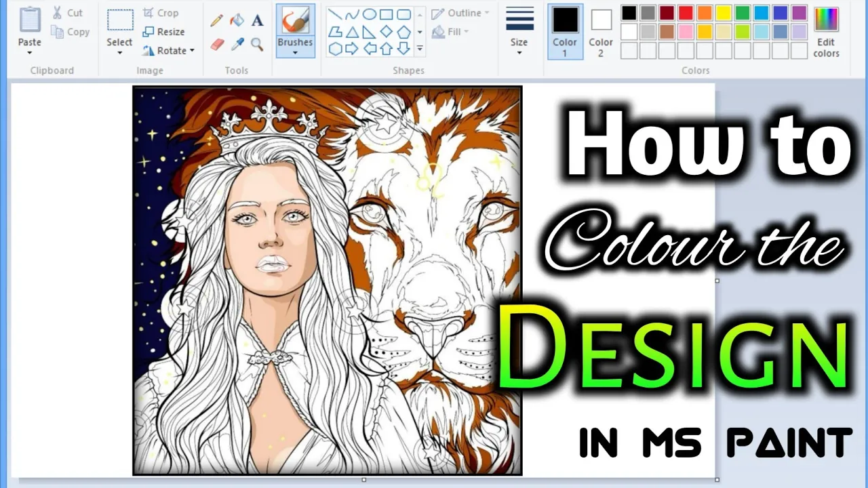Pick the indigo palette swatch

pyautogui.click(x=781, y=13)
